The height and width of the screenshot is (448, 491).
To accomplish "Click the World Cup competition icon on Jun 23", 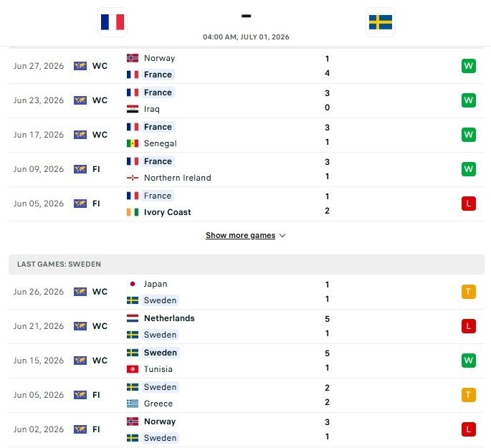I will pyautogui.click(x=80, y=100).
